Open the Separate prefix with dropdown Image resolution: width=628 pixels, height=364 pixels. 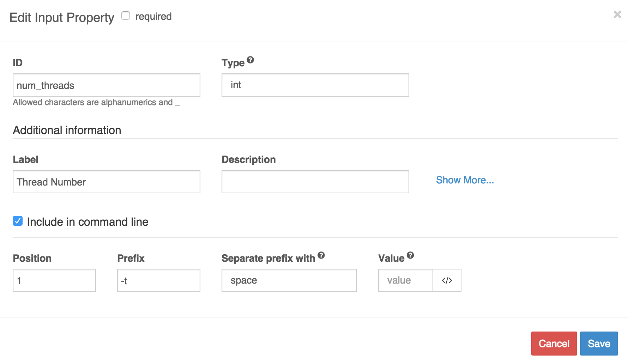[289, 280]
